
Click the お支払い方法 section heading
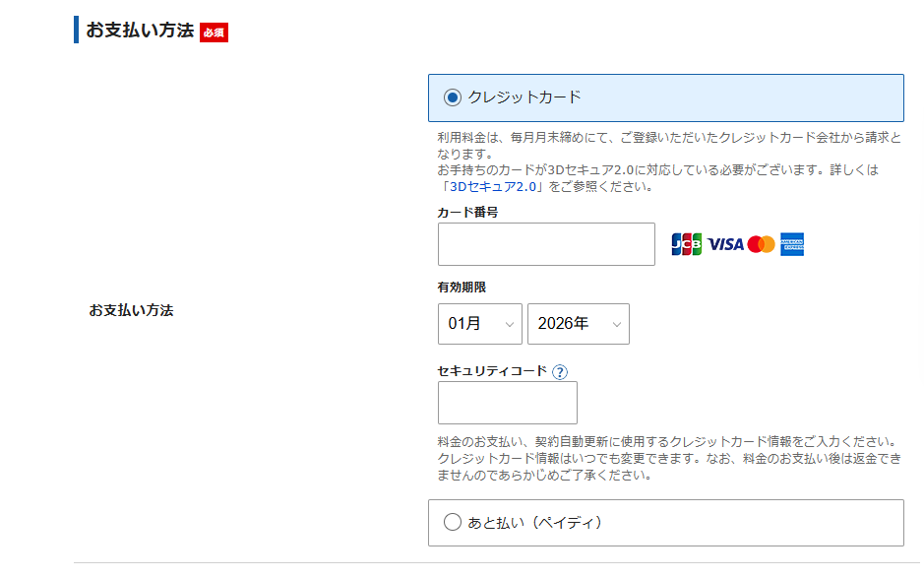140,31
